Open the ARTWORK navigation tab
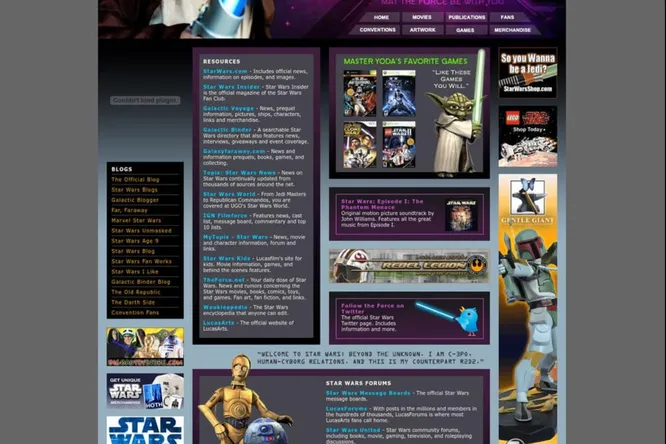 (423, 30)
